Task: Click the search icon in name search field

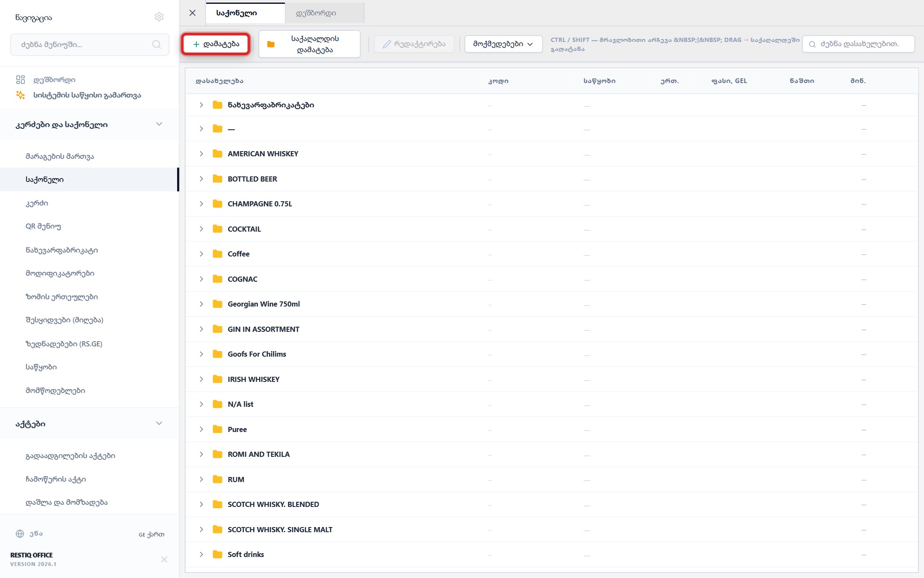Action: tap(812, 44)
